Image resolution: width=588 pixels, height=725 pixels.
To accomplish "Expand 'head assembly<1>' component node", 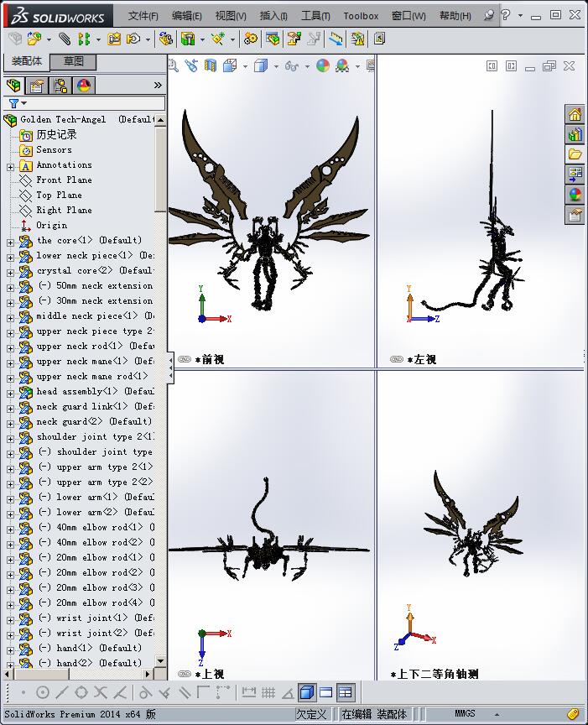I will [10, 394].
